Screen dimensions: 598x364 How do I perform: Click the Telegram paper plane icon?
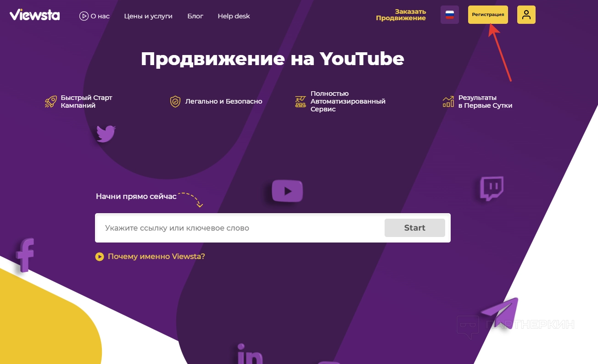pyautogui.click(x=499, y=313)
